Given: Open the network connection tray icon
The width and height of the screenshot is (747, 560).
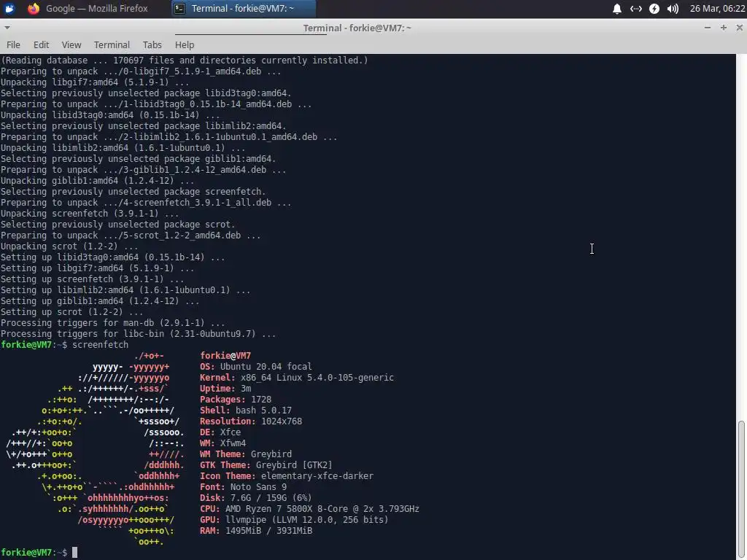Looking at the screenshot, I should tap(636, 9).
